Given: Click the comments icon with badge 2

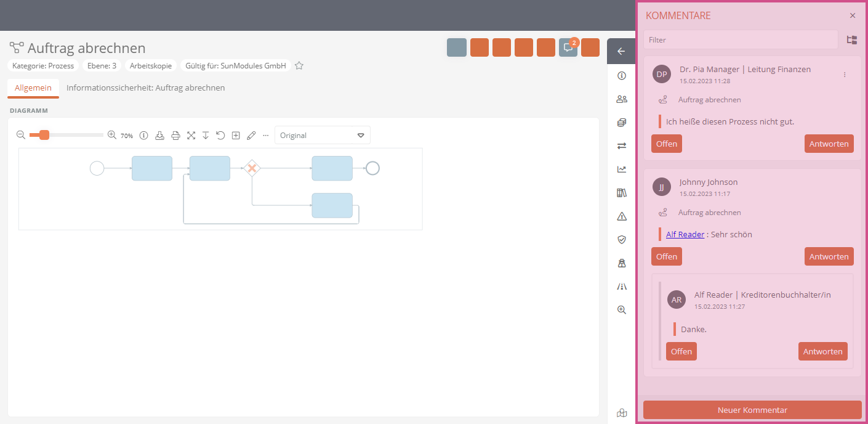Looking at the screenshot, I should point(568,47).
